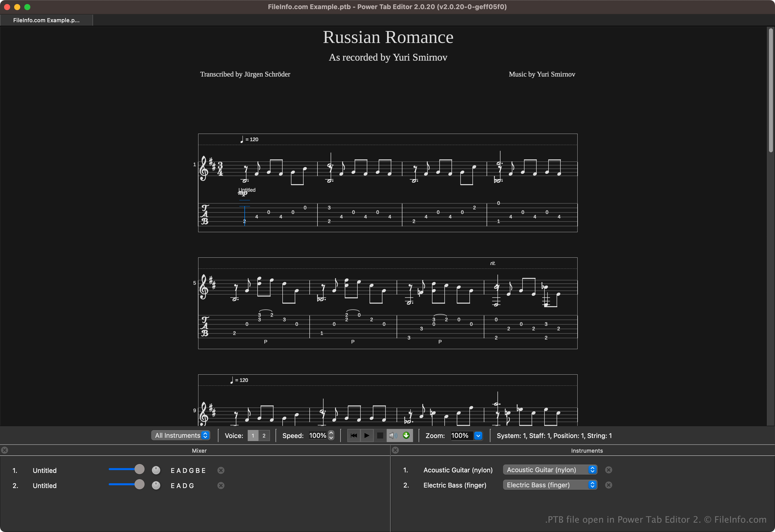This screenshot has height=532, width=775.
Task: Click the treble clef of the second system
Action: coord(204,287)
